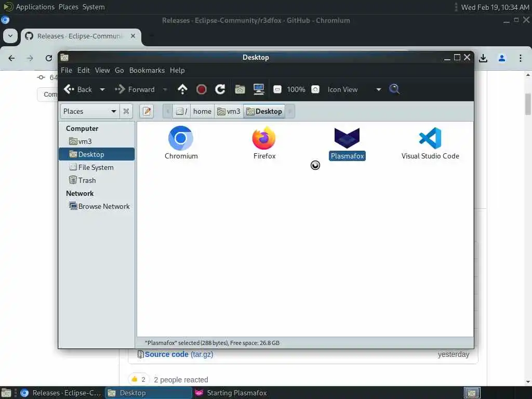Select vm3 in the Places sidebar

(97, 141)
